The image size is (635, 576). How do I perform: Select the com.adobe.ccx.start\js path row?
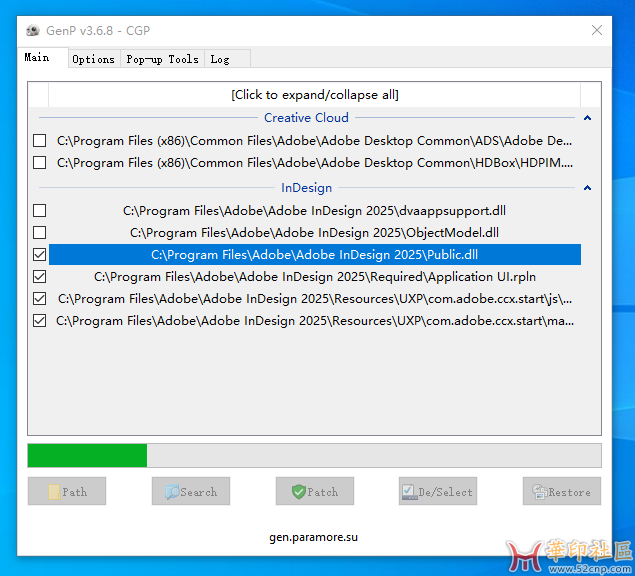click(315, 299)
